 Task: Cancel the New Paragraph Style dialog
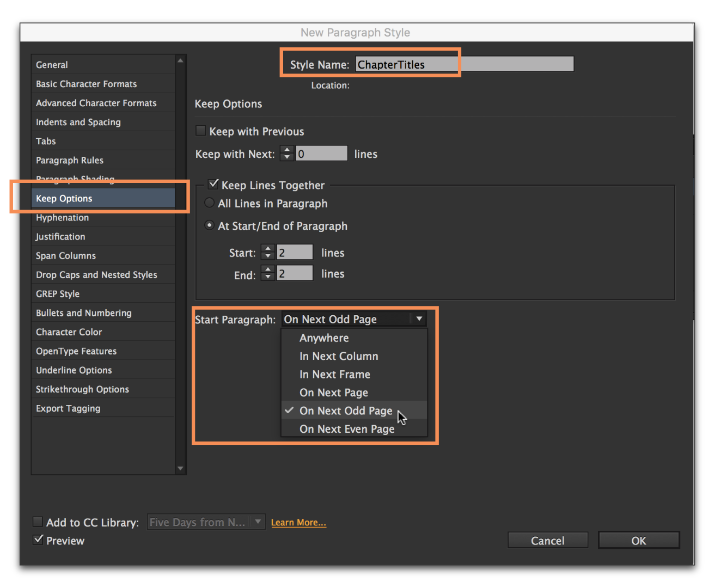point(547,540)
